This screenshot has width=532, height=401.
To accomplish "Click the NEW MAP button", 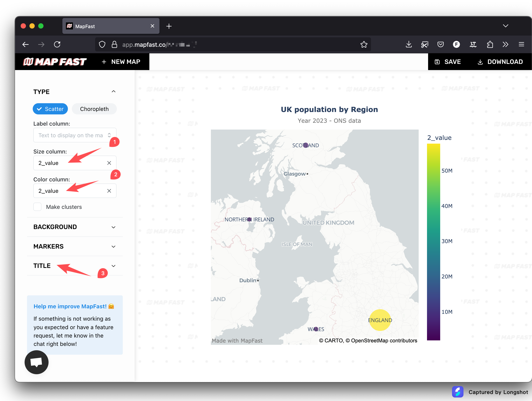I will (121, 62).
